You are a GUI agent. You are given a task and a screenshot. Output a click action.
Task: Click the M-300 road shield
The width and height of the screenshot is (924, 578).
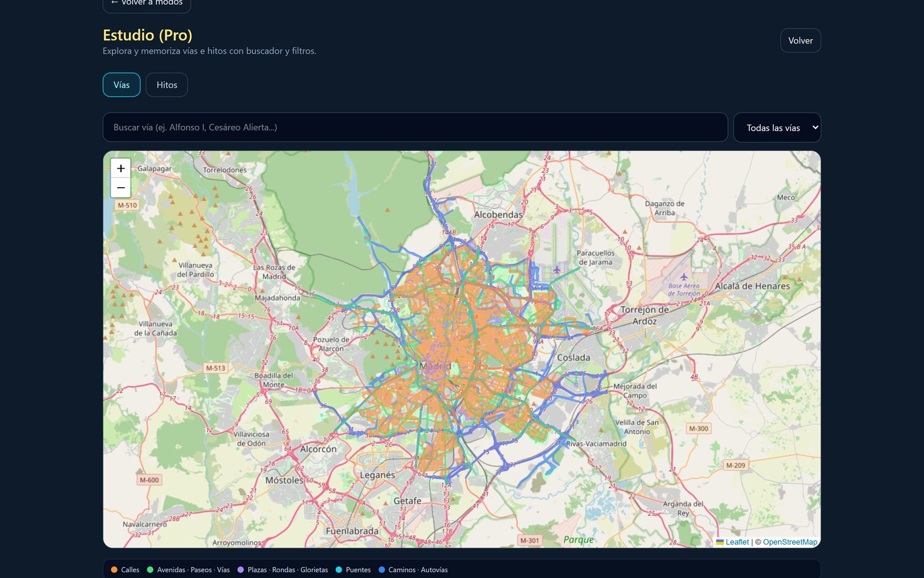(x=698, y=429)
